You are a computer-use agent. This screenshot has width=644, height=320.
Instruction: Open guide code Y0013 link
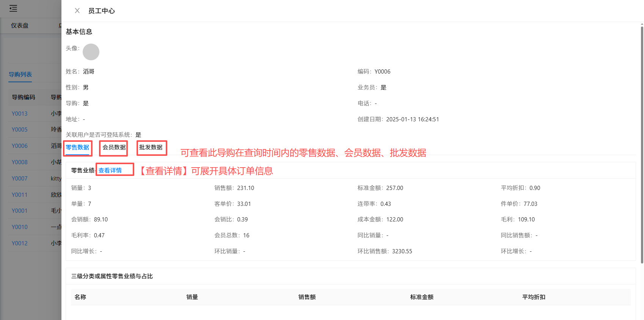pyautogui.click(x=20, y=113)
